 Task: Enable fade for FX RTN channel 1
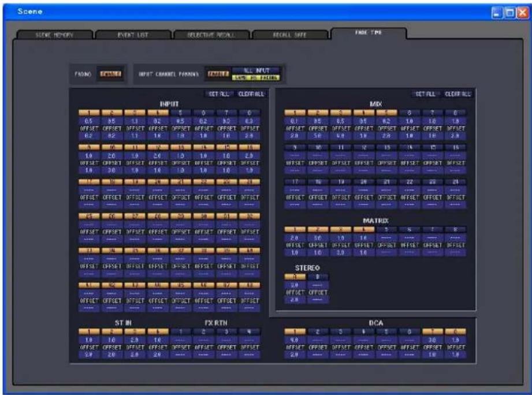coord(181,331)
